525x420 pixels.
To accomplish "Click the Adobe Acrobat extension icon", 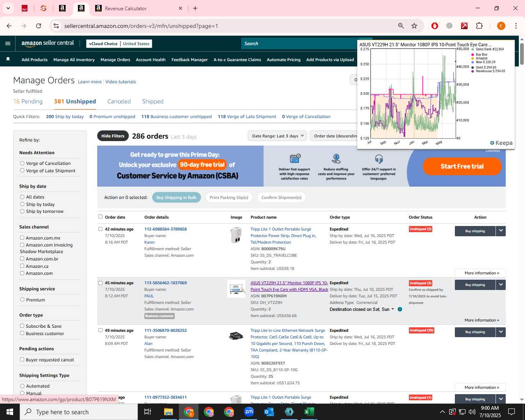I will point(464,26).
